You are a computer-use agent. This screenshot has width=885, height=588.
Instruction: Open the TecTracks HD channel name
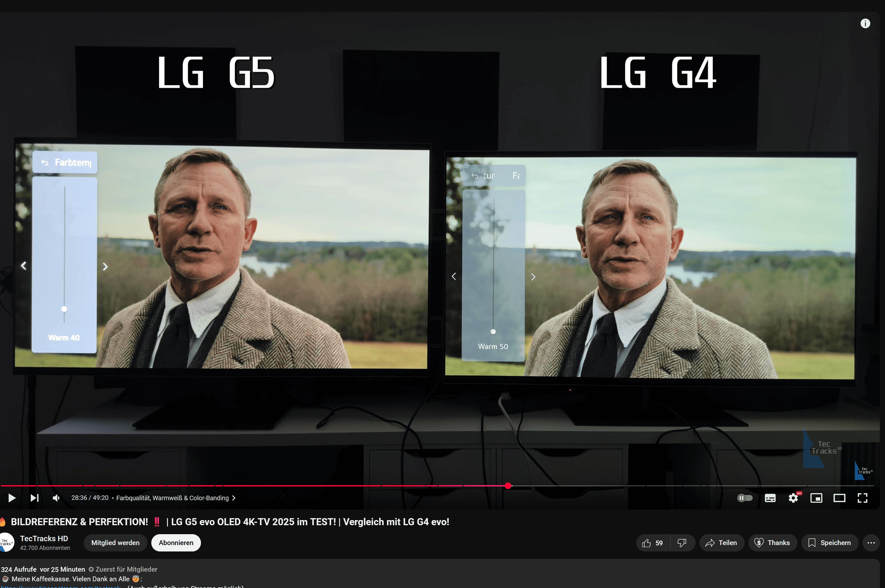[44, 539]
